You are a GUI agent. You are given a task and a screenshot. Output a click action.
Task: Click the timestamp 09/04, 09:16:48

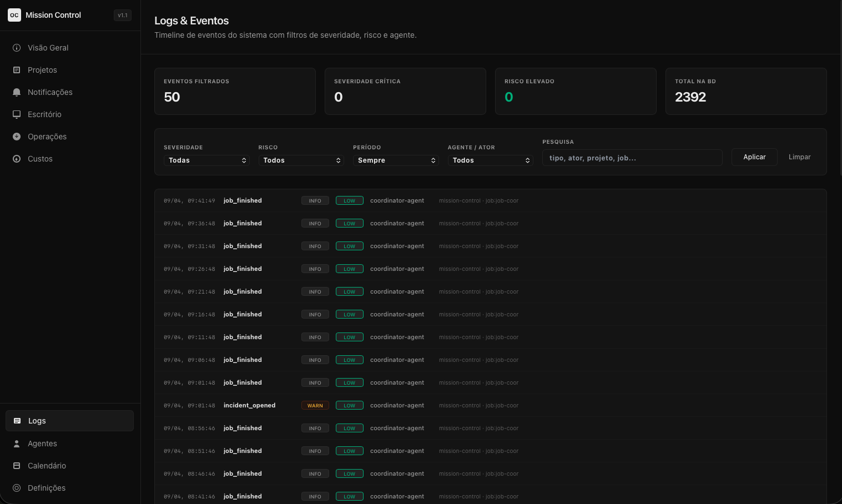(x=189, y=314)
